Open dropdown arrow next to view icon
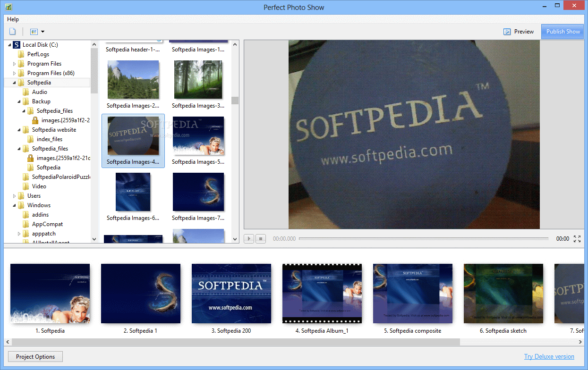Viewport: 588px width, 370px height. coord(43,32)
